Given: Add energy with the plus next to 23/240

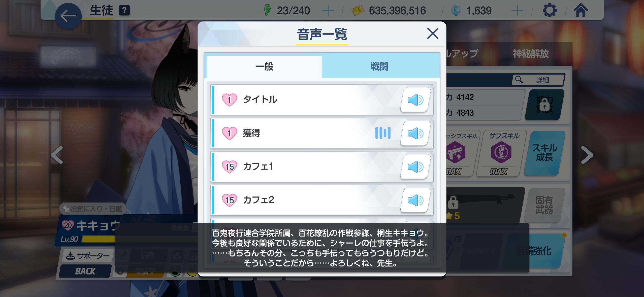Looking at the screenshot, I should pyautogui.click(x=328, y=11).
